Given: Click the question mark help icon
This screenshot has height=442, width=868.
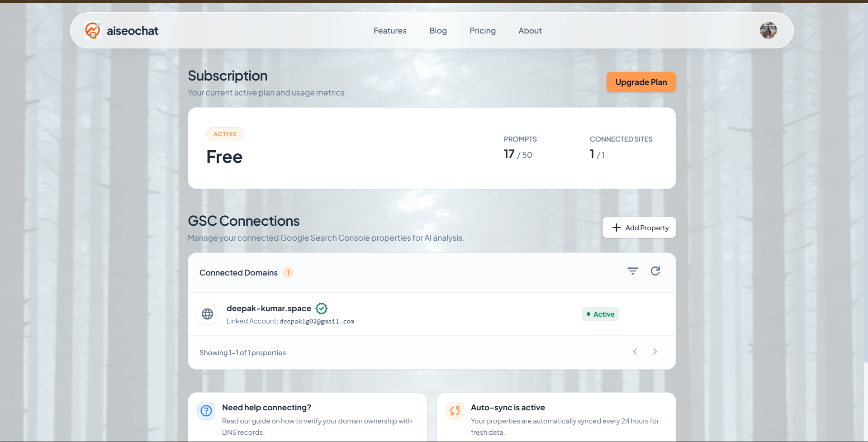Looking at the screenshot, I should (x=206, y=411).
